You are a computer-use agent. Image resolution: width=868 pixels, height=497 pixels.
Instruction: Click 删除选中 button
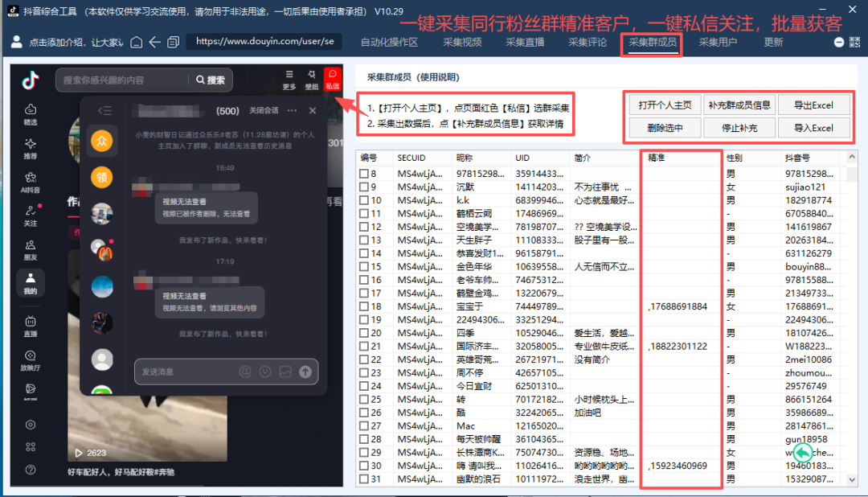pos(665,128)
